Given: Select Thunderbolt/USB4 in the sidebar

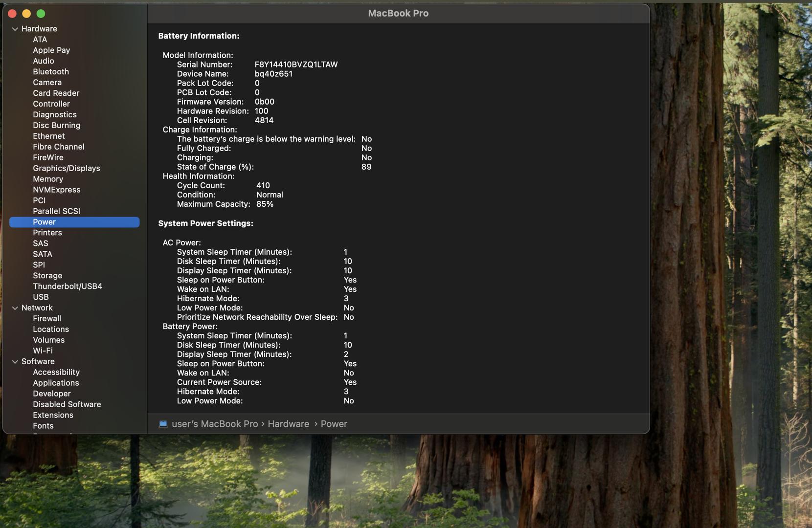Looking at the screenshot, I should click(x=68, y=287).
